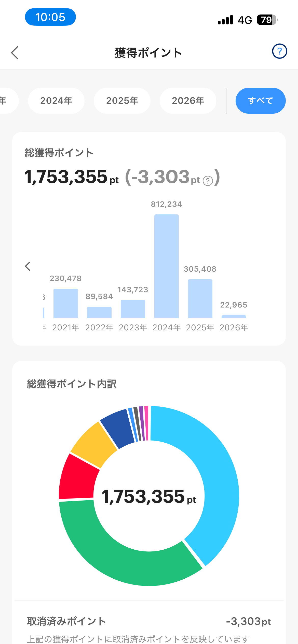Tap the 2021年 bar showing 230,478
The width and height of the screenshot is (298, 644).
coord(66,303)
